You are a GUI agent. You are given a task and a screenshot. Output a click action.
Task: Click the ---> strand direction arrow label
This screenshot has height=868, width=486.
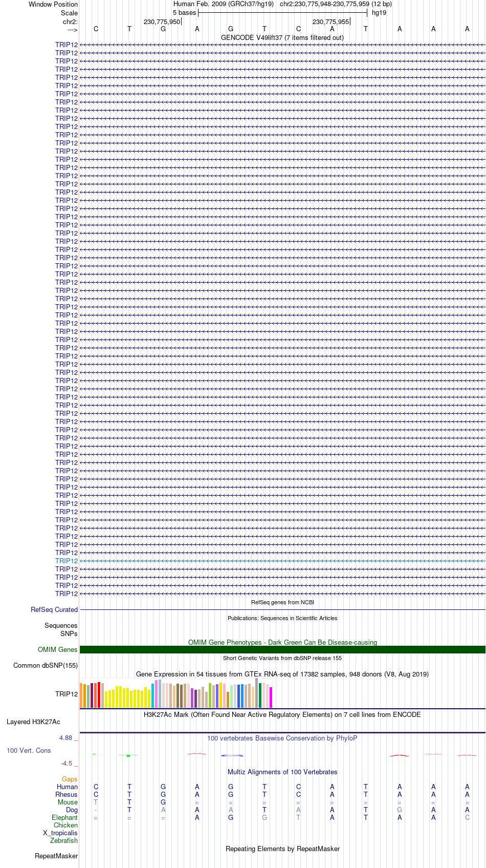click(x=72, y=30)
